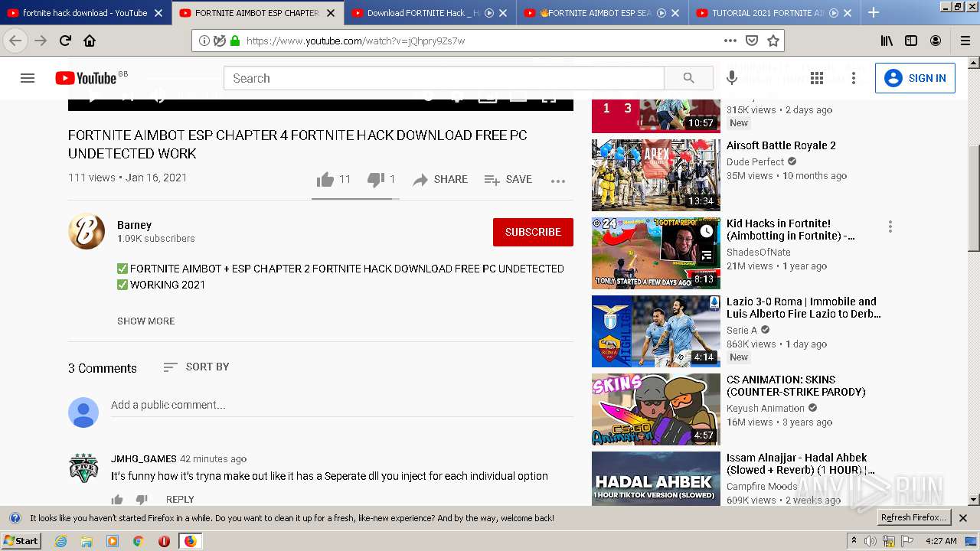This screenshot has height=551, width=980.
Task: Show the Firefox sidebars panel
Action: (911, 41)
